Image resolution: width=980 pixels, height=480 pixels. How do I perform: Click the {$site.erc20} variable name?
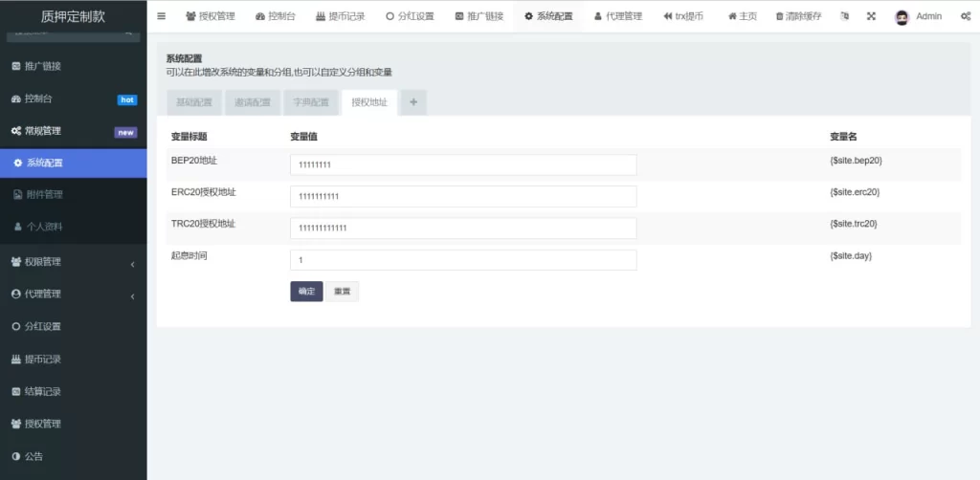point(855,192)
